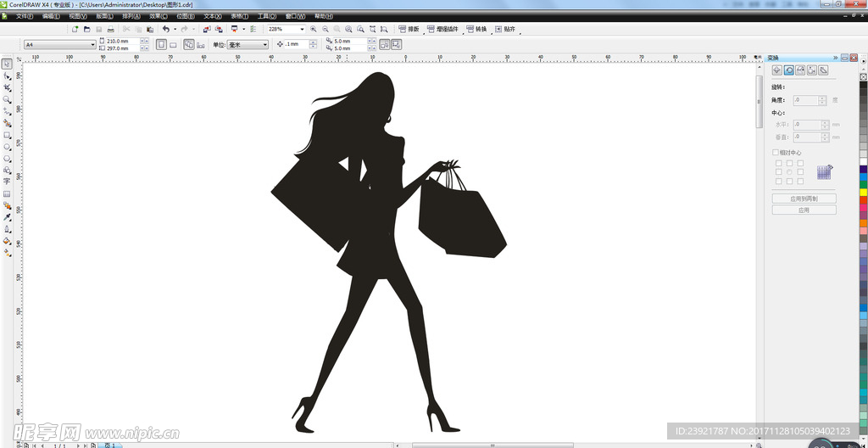Image resolution: width=868 pixels, height=448 pixels.
Task: Open the A4 paper size dropdown
Action: (x=93, y=44)
